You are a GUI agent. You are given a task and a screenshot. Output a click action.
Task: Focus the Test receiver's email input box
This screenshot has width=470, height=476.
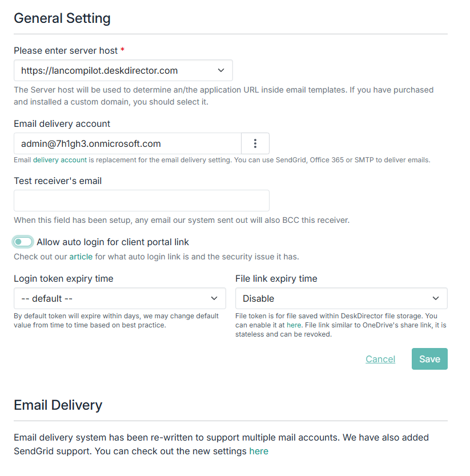point(141,201)
